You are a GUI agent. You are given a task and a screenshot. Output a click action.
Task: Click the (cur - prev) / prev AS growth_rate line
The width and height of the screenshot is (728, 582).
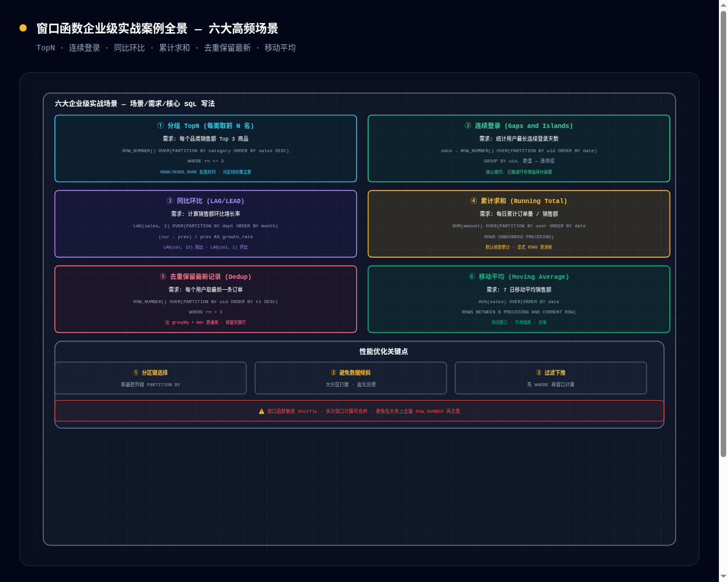tap(206, 236)
